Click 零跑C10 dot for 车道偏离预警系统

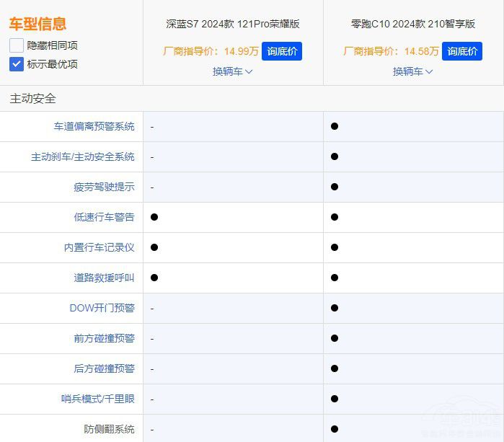pyautogui.click(x=335, y=126)
